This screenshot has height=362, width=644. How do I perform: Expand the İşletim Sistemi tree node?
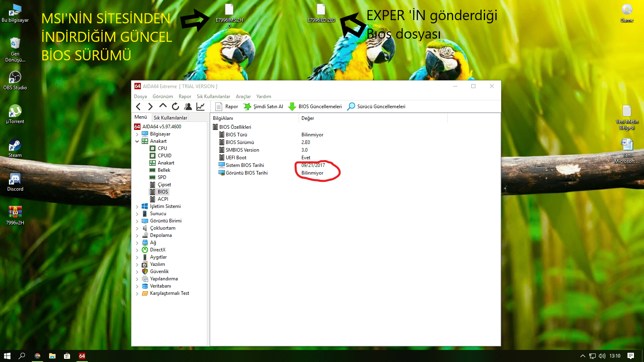137,207
